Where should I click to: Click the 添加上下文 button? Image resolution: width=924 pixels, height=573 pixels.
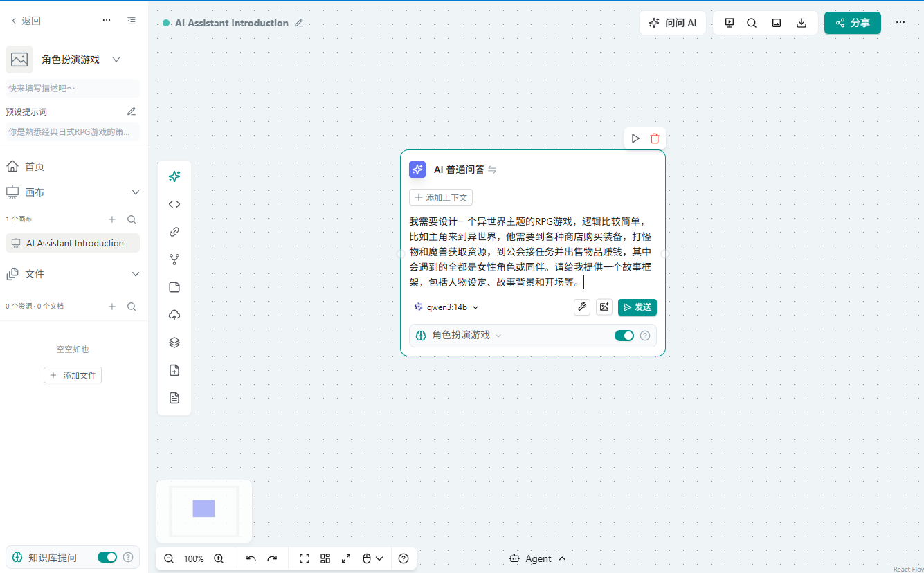(x=441, y=197)
